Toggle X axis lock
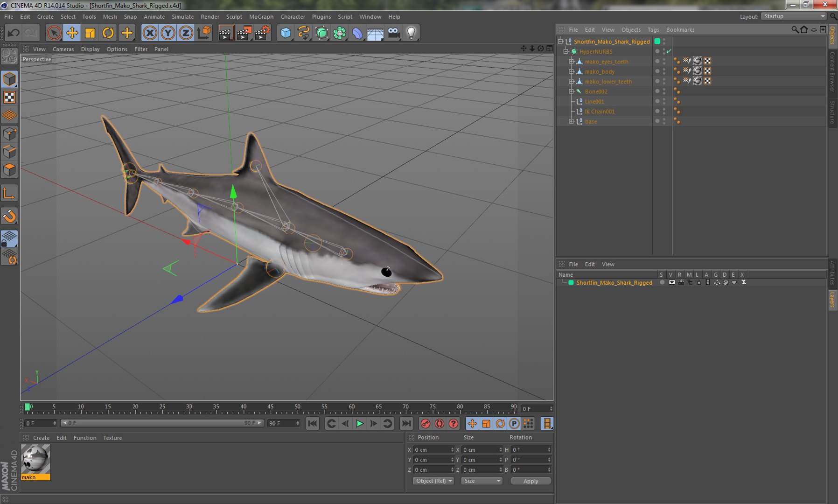 coord(150,33)
